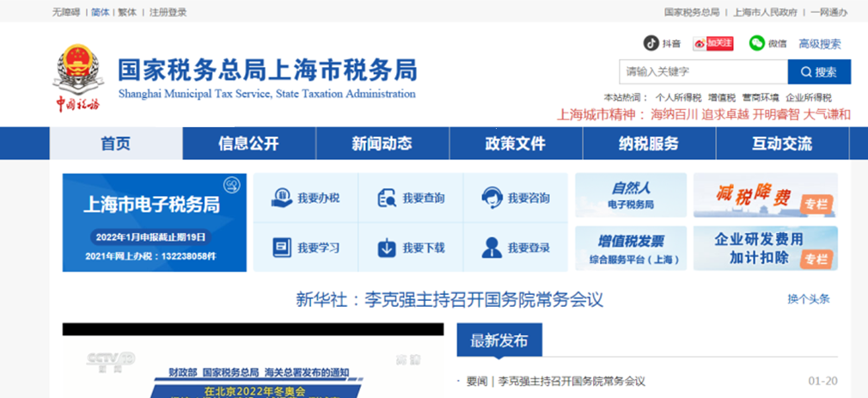868x398 pixels.
Task: Click the 我要登录 person icon
Action: click(x=492, y=248)
